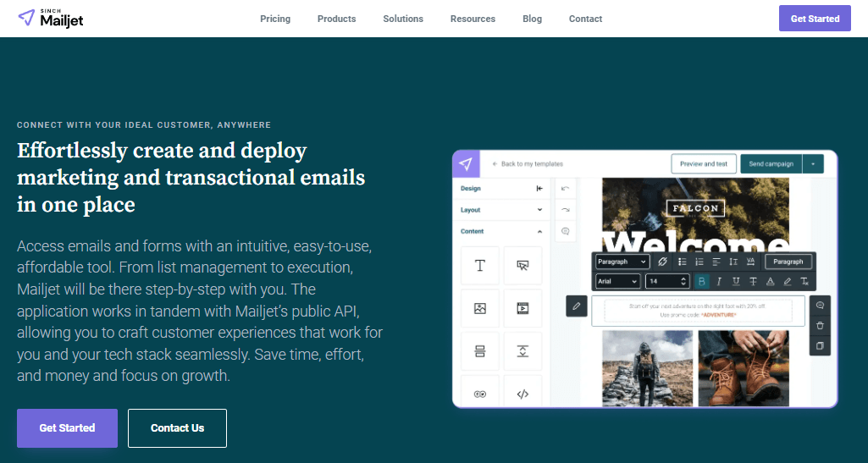Click the FALCON logo in email
This screenshot has height=463, width=868.
tap(695, 208)
